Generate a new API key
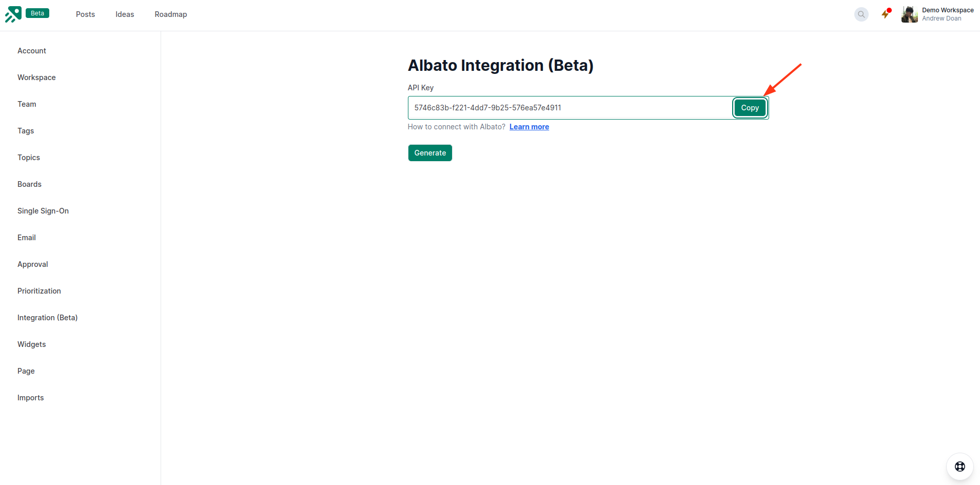 pos(430,153)
